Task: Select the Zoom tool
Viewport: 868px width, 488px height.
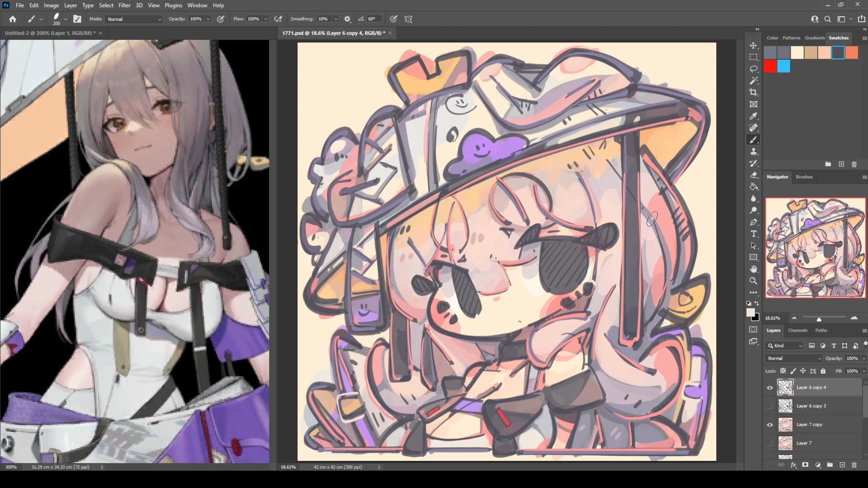Action: [753, 281]
